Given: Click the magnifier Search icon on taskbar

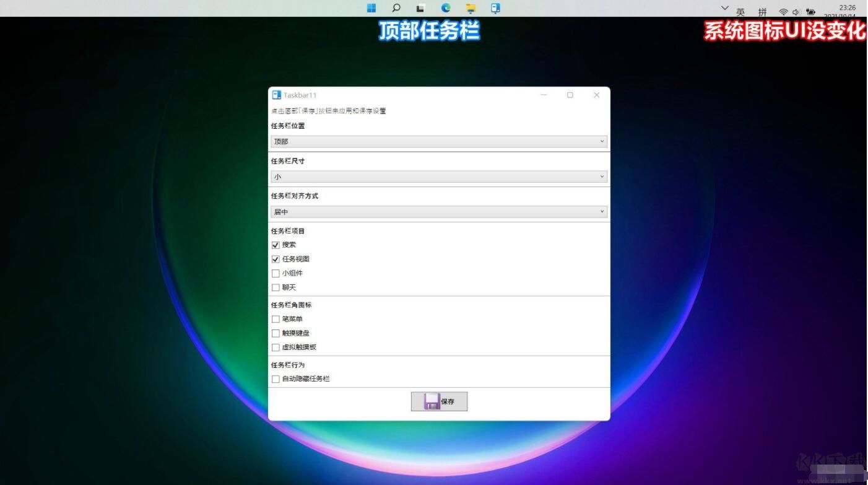Looking at the screenshot, I should (x=396, y=8).
